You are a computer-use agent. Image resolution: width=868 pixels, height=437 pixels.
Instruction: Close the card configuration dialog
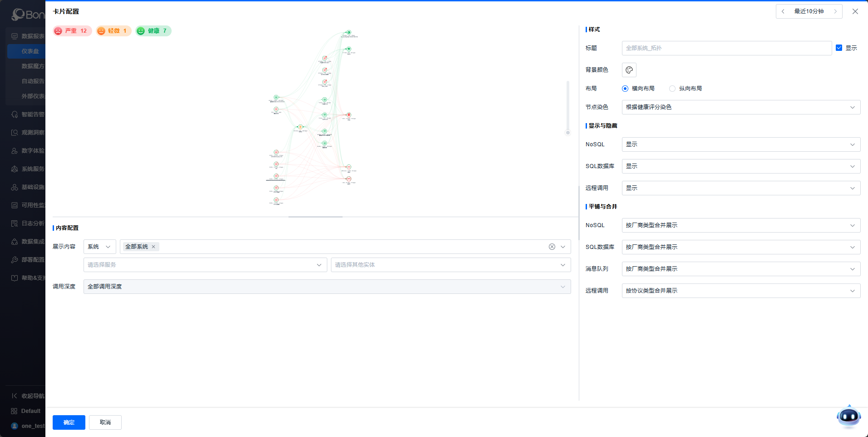tap(855, 11)
